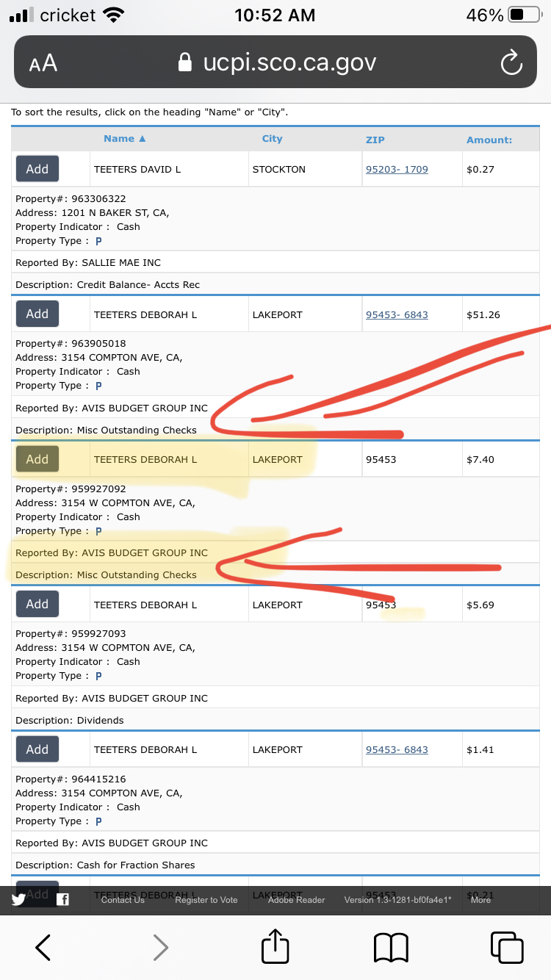Select Version 1.3-1281 footer text
551x980 pixels.
(397, 900)
